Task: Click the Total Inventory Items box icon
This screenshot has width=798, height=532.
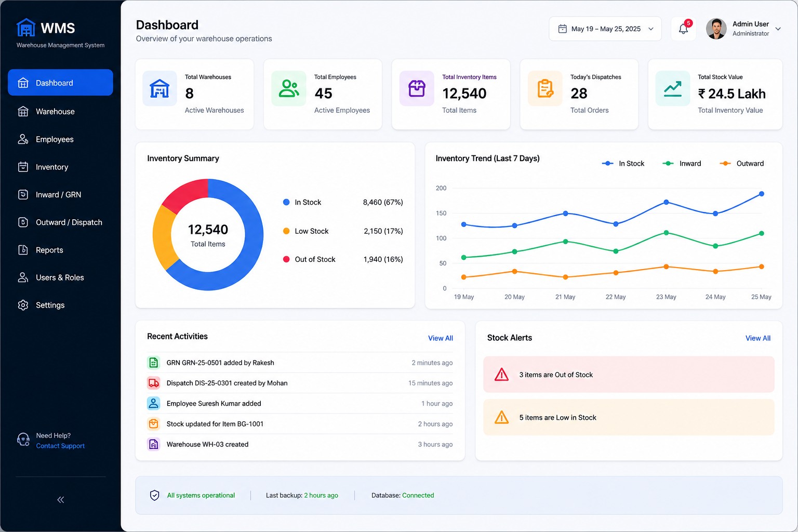Action: point(417,88)
